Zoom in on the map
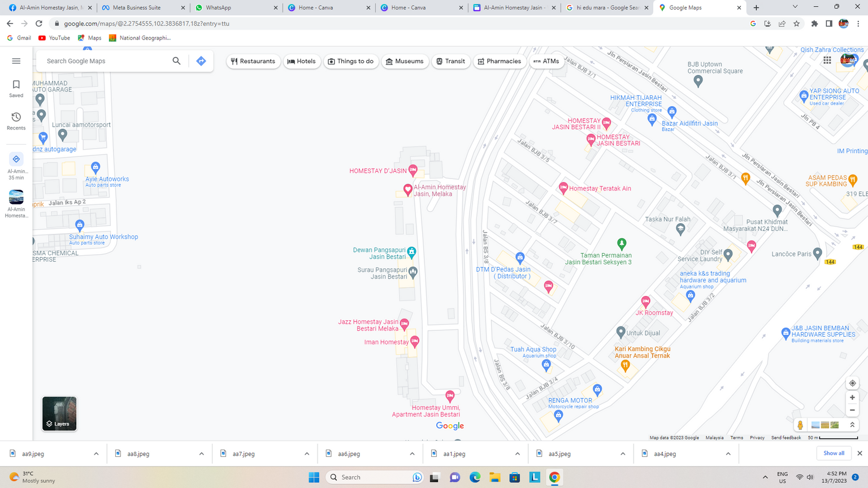This screenshot has width=868, height=488. click(x=852, y=398)
